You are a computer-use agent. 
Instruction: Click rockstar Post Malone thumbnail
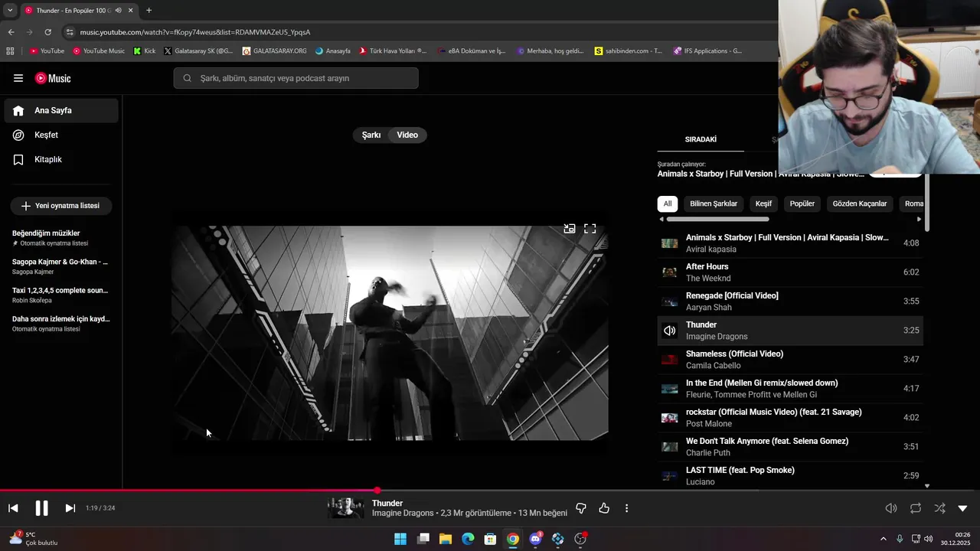coord(670,418)
